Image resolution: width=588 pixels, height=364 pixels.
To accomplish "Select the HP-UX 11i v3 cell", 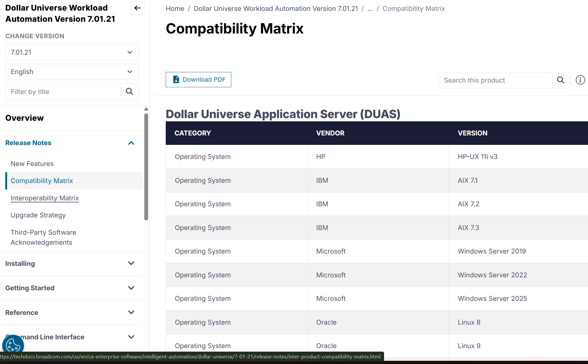I will click(x=518, y=157).
